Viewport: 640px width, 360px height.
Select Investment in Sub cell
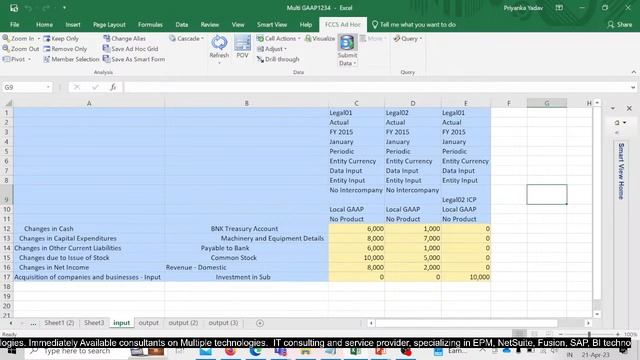pos(247,277)
